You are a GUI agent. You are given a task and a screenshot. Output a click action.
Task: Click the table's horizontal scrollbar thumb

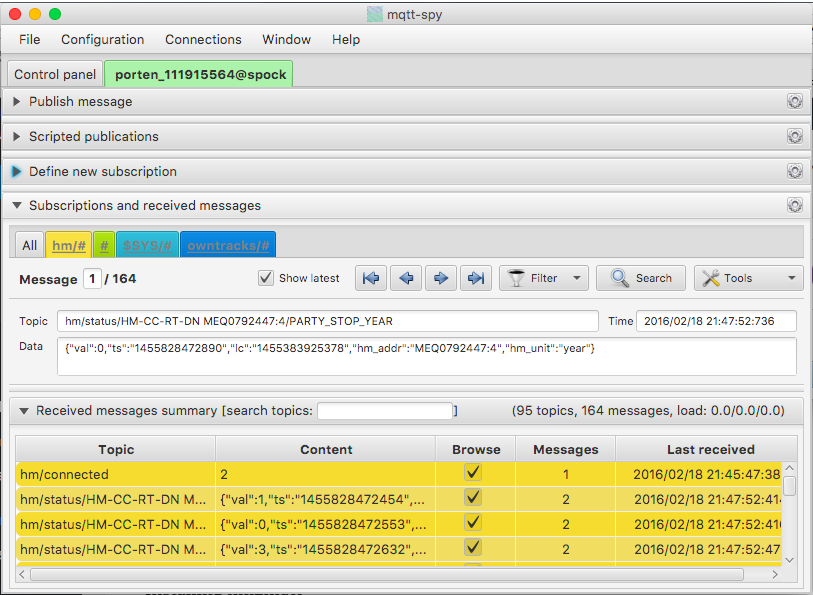click(387, 574)
